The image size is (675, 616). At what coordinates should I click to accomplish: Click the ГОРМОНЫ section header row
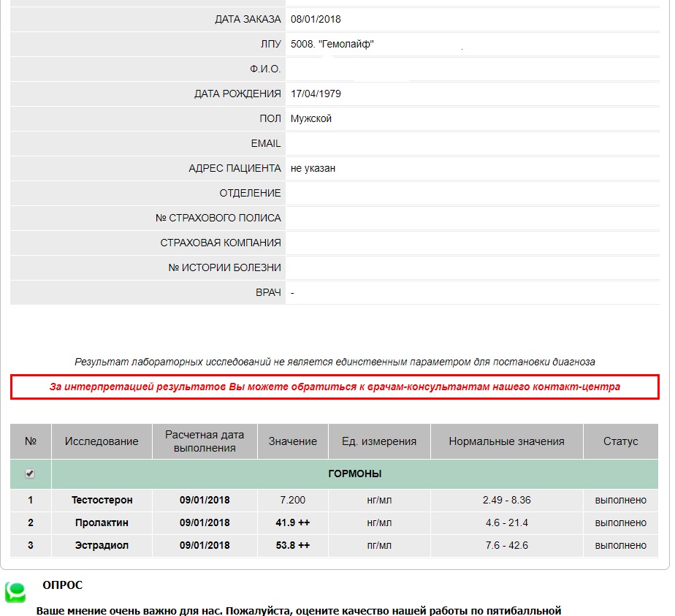pos(354,474)
